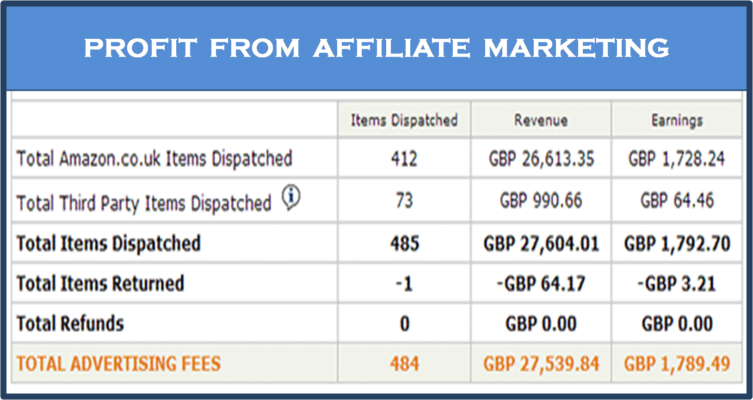Select the orange GBP 27,539.84 total revenue
Viewport: 753px width, 400px height.
click(541, 364)
